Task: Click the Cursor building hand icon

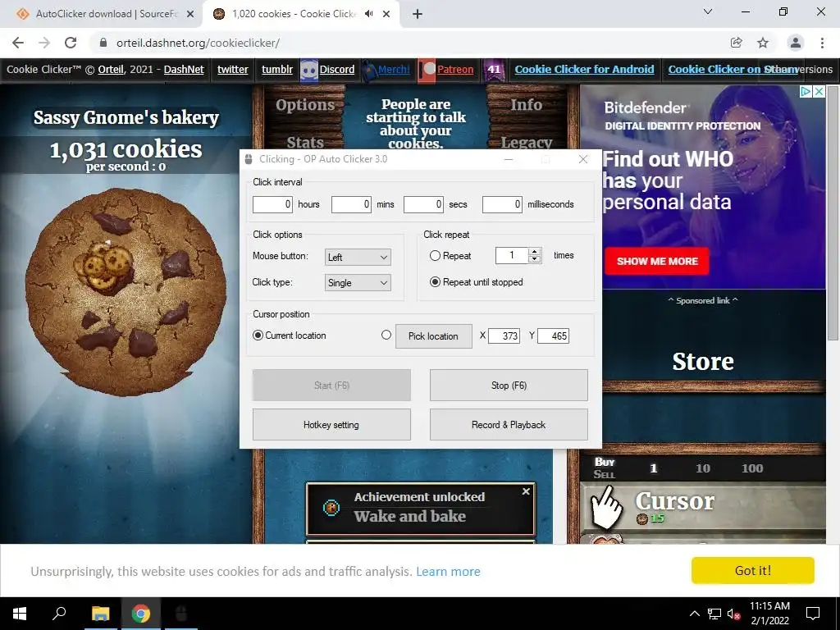Action: click(606, 506)
